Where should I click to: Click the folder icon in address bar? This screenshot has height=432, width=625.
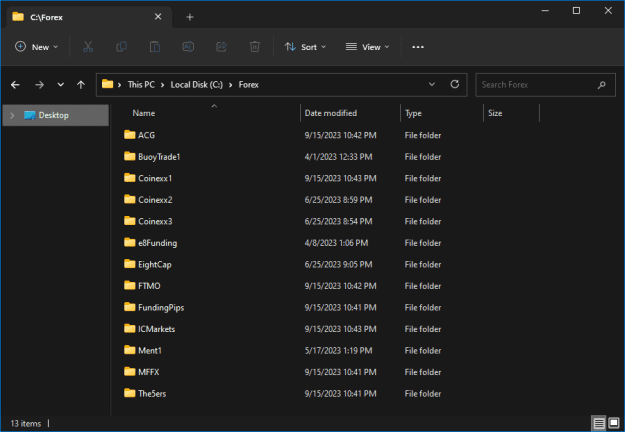click(x=107, y=84)
